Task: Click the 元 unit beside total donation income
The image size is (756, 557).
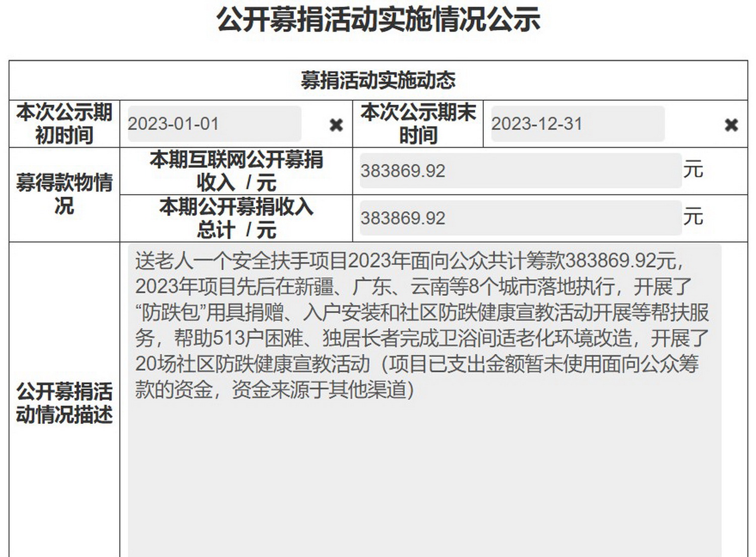Action: 693,216
